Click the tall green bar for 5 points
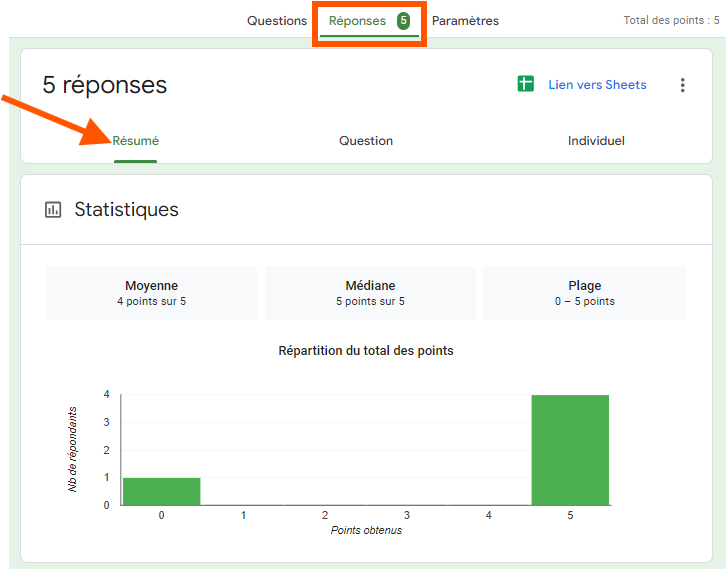The width and height of the screenshot is (726, 569). (x=570, y=450)
